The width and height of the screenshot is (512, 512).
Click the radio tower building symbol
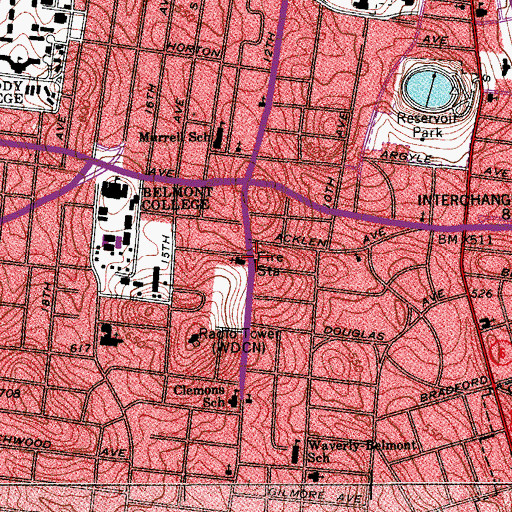tap(194, 339)
